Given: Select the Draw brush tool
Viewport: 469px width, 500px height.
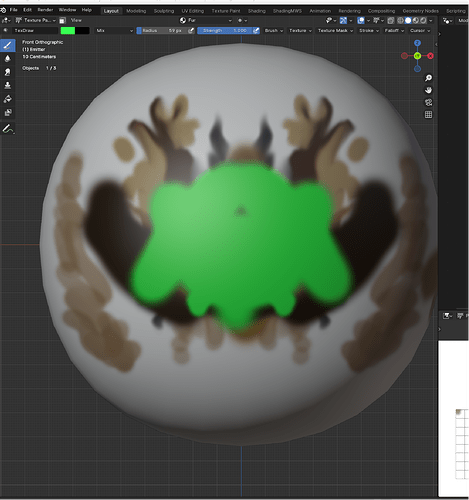Looking at the screenshot, I should (8, 45).
